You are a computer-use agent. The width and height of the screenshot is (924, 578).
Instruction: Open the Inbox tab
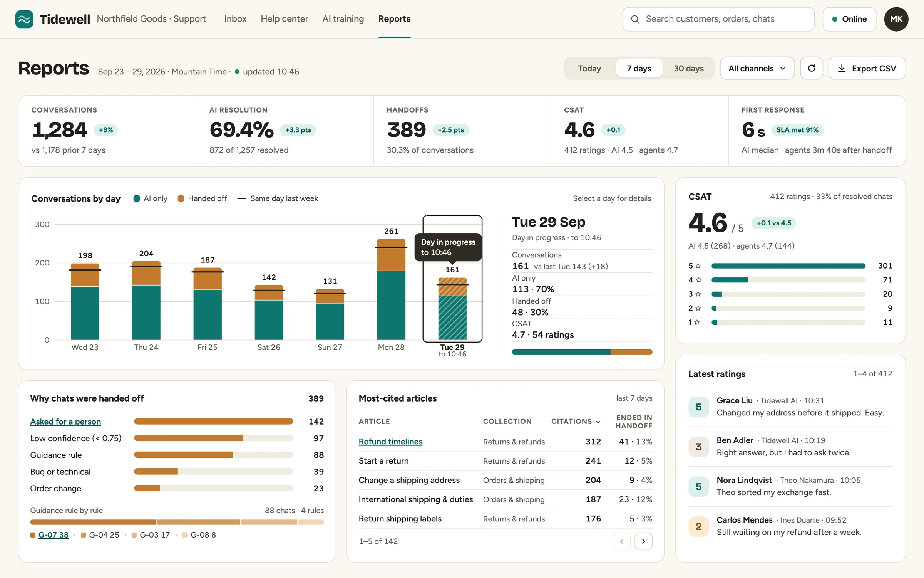point(235,19)
